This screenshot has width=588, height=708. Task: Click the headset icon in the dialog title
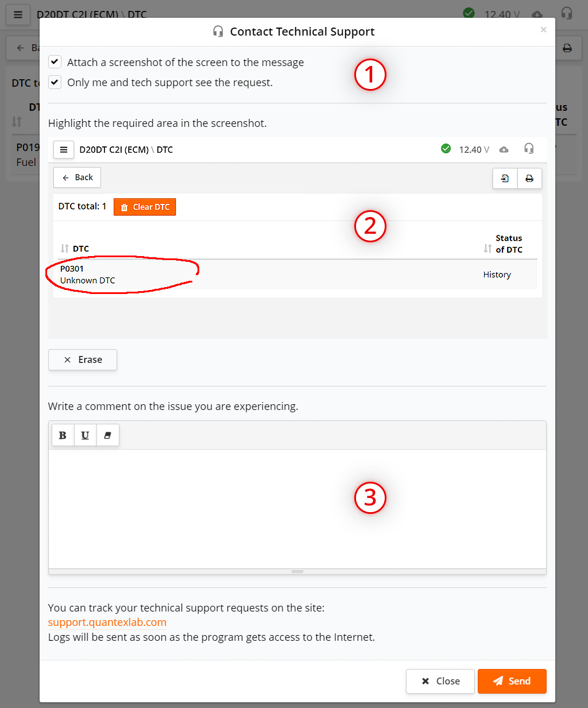(218, 32)
